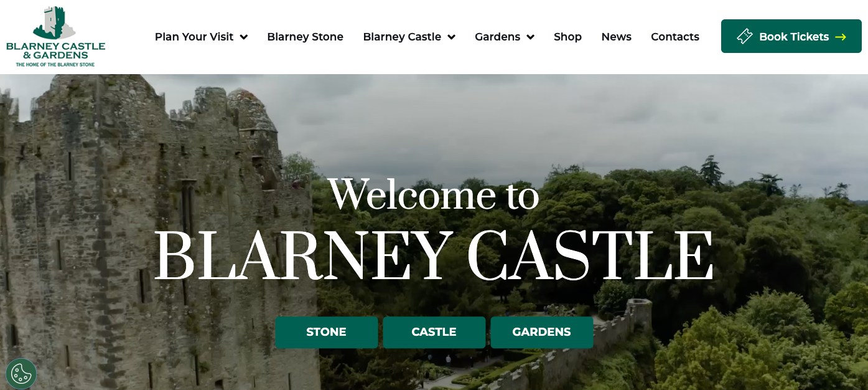Visit the News page
This screenshot has width=868, height=390.
(x=616, y=37)
